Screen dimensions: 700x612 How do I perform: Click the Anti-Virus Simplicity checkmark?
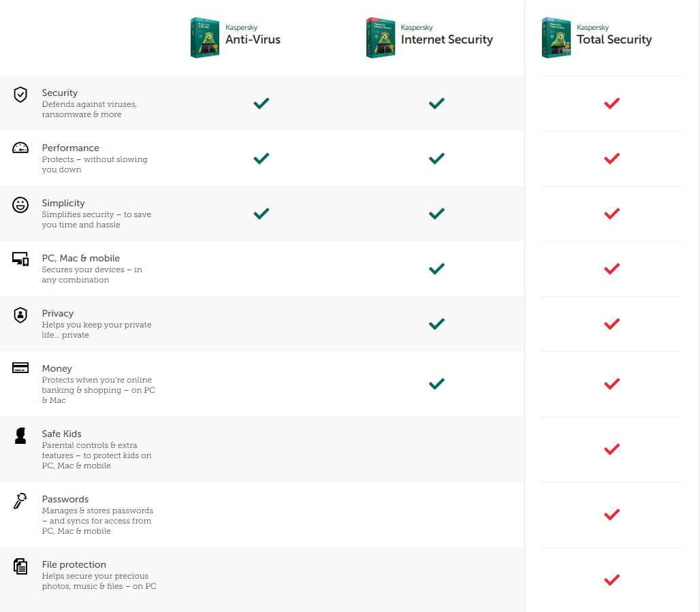[261, 213]
